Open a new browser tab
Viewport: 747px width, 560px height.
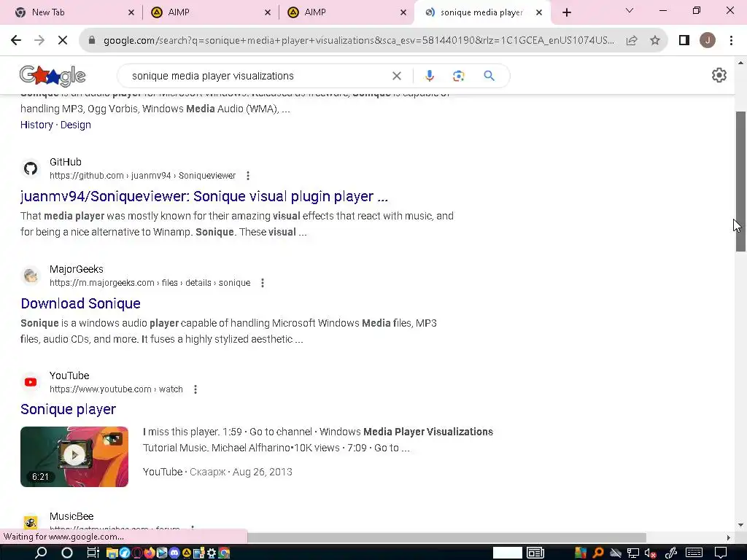pyautogui.click(x=566, y=12)
